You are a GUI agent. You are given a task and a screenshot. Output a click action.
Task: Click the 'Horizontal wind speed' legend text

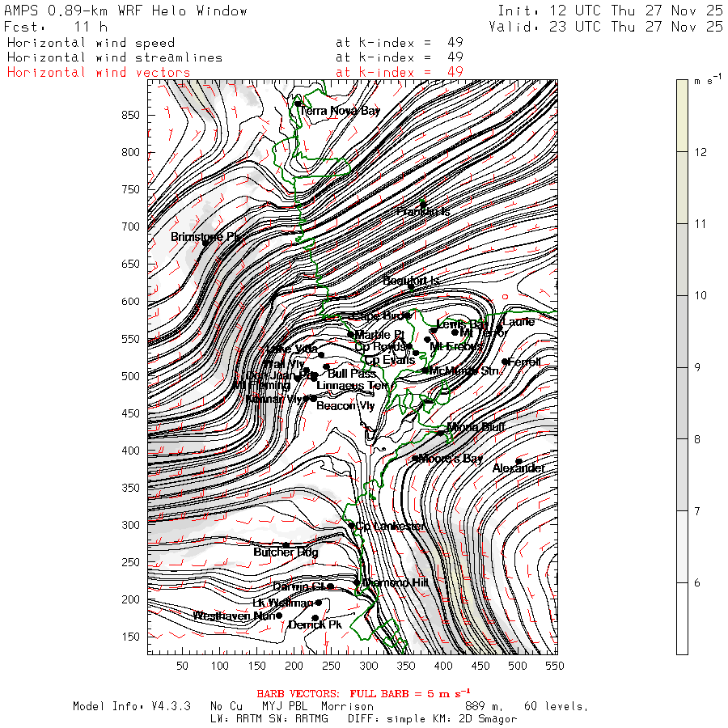click(91, 43)
